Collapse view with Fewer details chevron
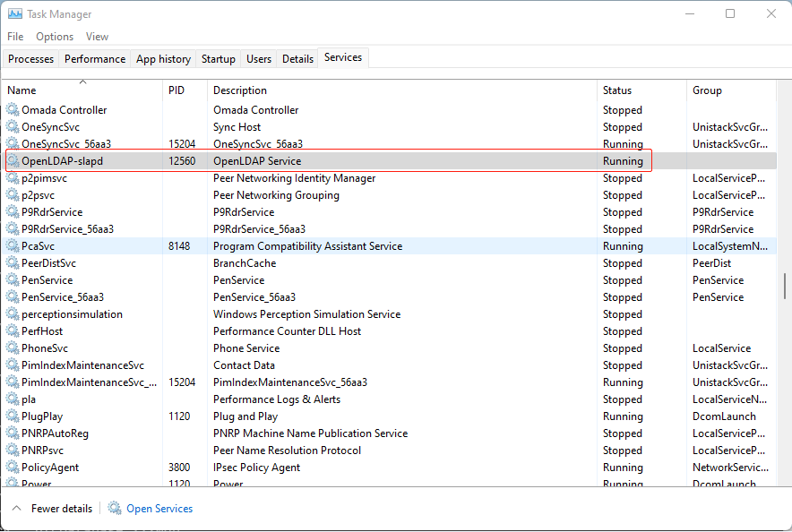 pyautogui.click(x=17, y=509)
